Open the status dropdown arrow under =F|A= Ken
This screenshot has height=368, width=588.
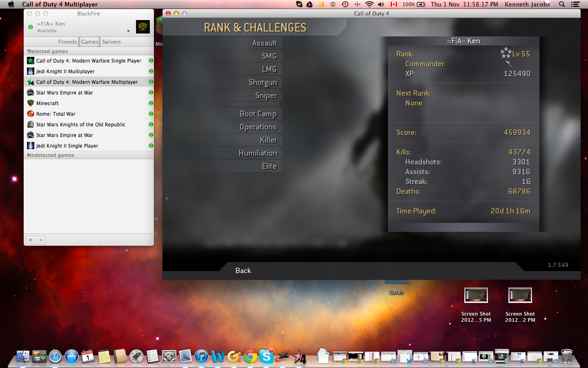[128, 31]
